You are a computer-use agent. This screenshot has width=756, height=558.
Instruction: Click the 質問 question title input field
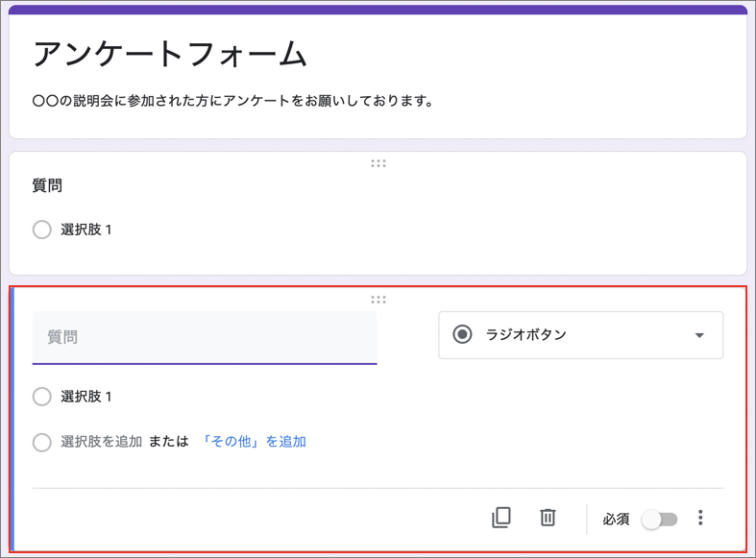(205, 337)
